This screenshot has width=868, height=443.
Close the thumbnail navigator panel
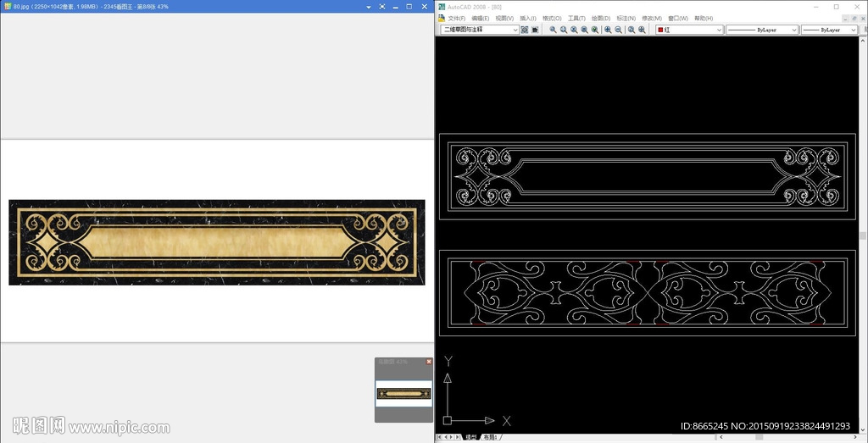pyautogui.click(x=429, y=362)
